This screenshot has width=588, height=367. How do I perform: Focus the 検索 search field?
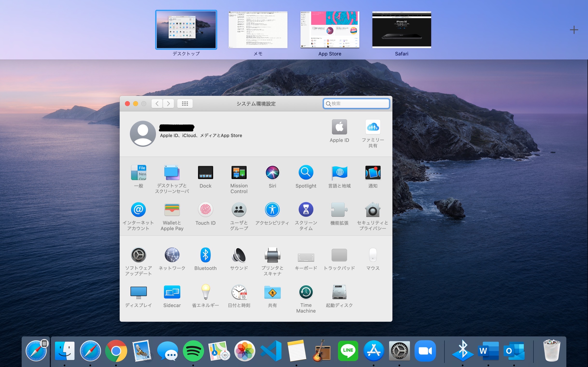pyautogui.click(x=357, y=104)
